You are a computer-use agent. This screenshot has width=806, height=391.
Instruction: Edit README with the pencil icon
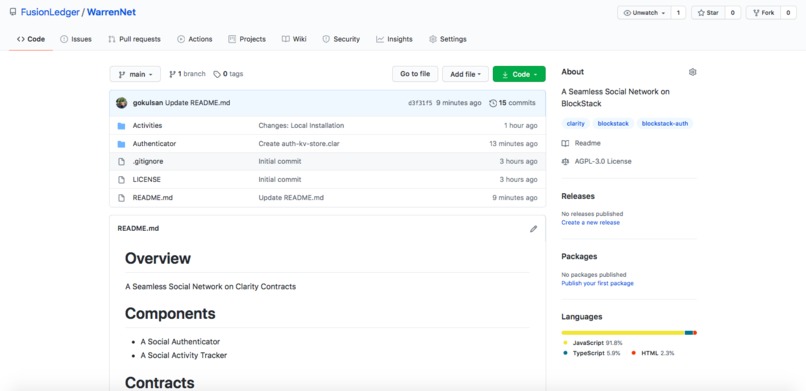tap(534, 229)
